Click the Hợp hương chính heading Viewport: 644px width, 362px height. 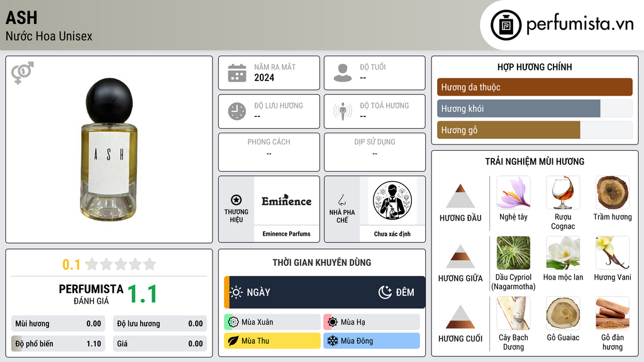point(535,67)
